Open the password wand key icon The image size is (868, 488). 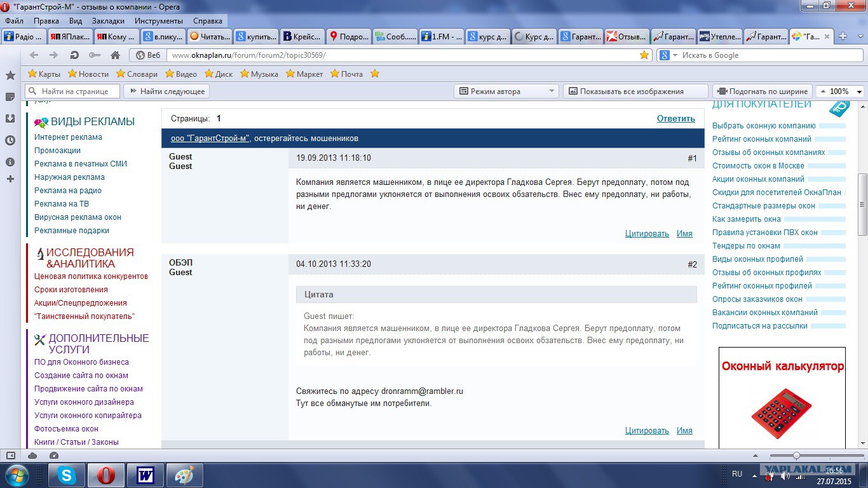(x=95, y=55)
